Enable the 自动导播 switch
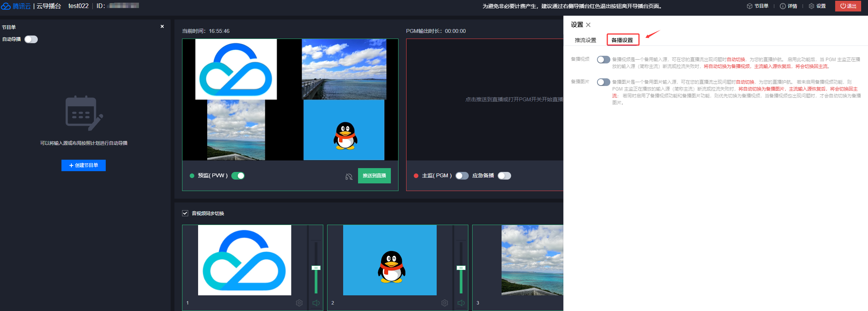868x311 pixels. coord(31,39)
